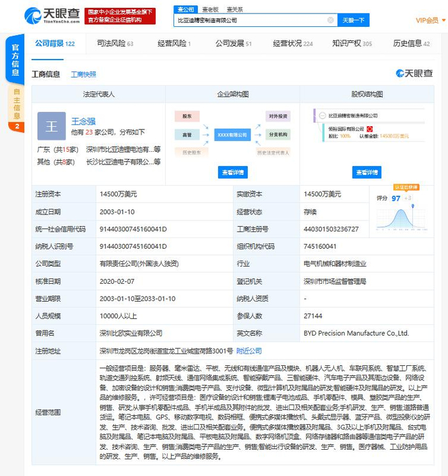Screen dimensions: 448x476
Task: Clear the search box with X icon
Action: [x=331, y=20]
